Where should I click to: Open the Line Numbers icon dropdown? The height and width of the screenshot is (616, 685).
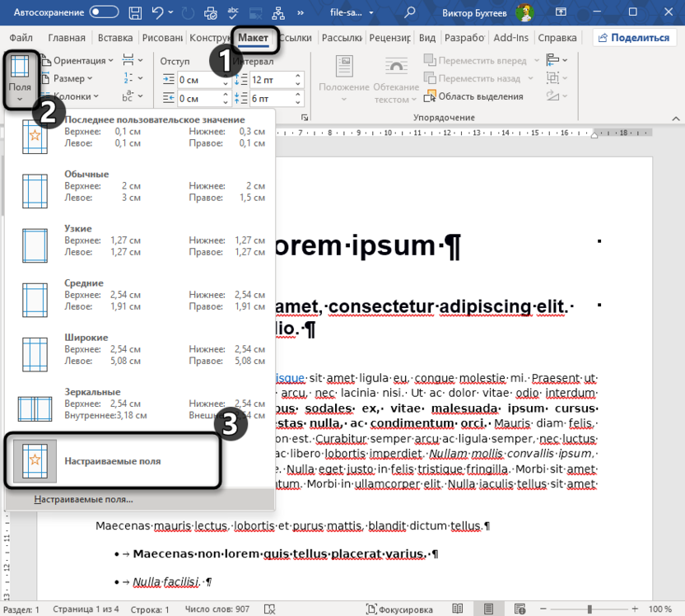pos(132,78)
